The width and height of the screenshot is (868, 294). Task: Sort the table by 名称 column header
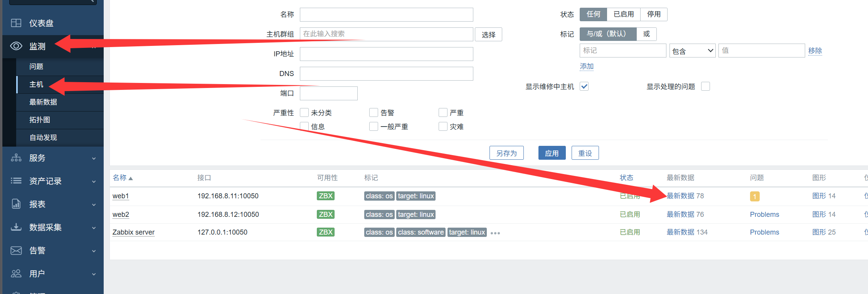point(123,178)
